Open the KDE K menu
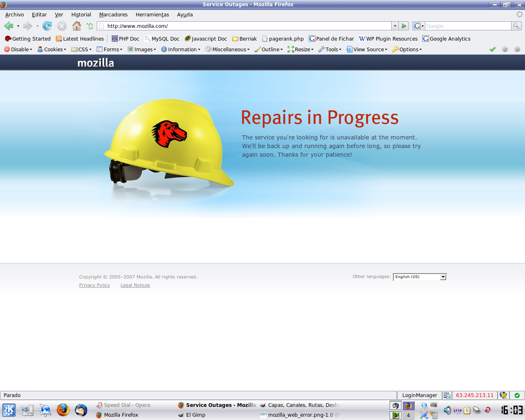 9,410
